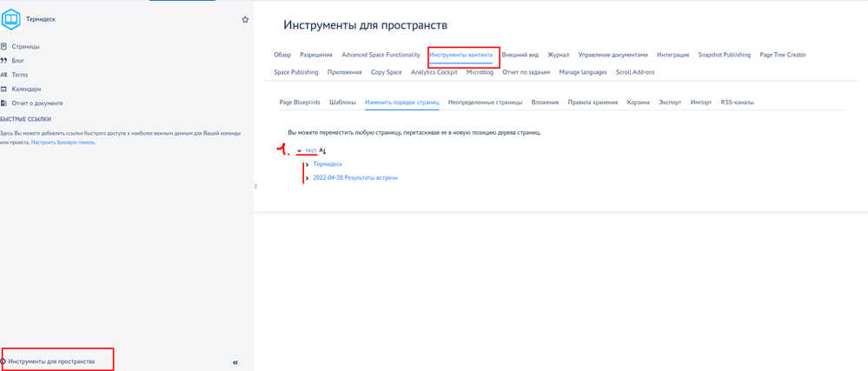Collapse the sidebar with the double-arrow icon
The height and width of the screenshot is (371, 868).
(x=235, y=362)
